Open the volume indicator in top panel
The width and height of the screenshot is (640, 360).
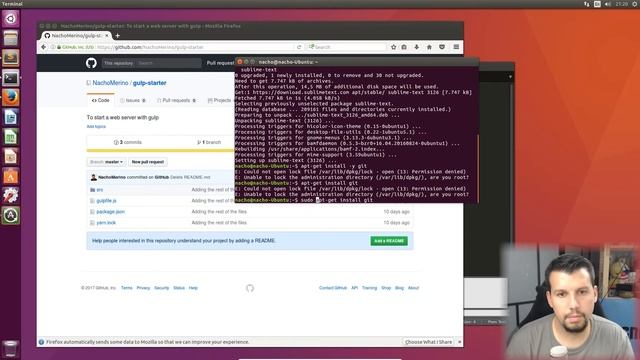coord(608,4)
